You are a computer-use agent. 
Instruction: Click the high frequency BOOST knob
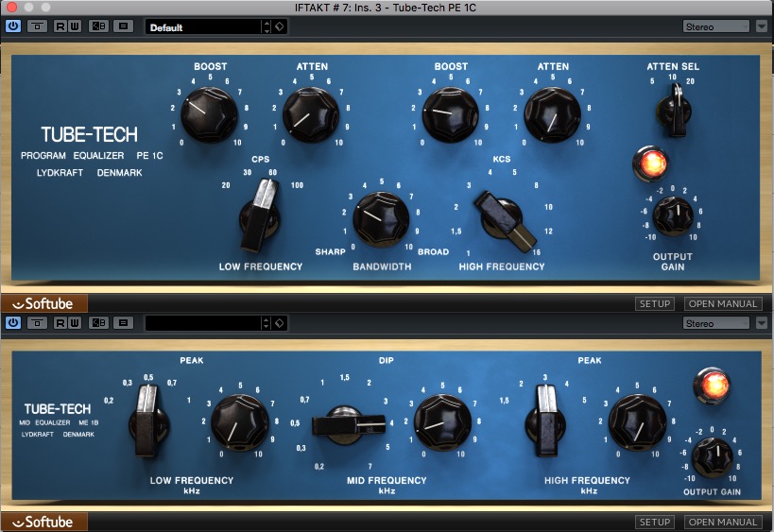coord(450,115)
